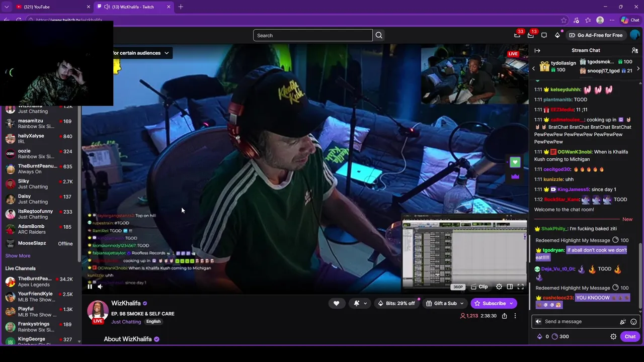Open a new browser tab
The image size is (644, 362).
(x=181, y=7)
